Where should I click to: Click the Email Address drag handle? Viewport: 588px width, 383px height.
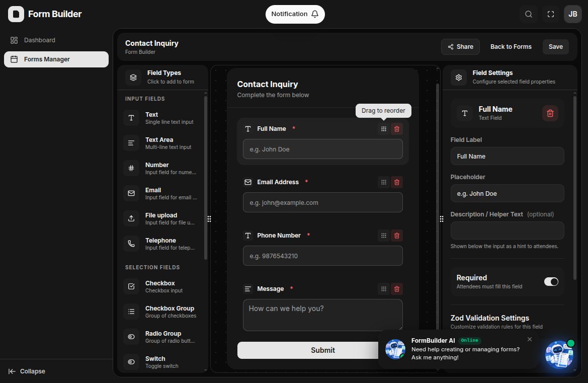pyautogui.click(x=384, y=182)
